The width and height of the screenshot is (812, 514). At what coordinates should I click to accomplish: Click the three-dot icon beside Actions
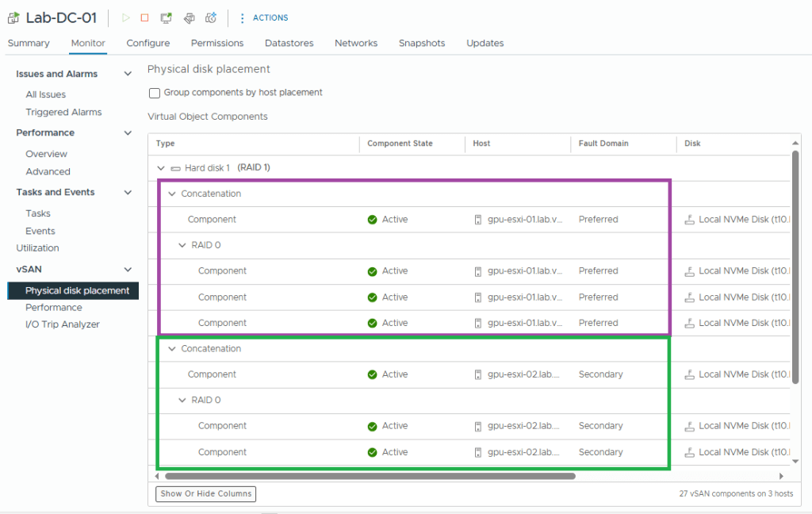243,17
